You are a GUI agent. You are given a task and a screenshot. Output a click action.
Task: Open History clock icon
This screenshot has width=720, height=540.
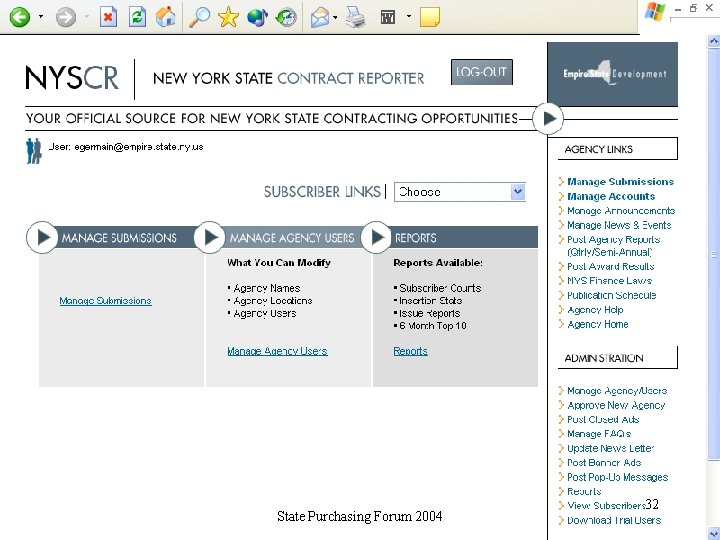coord(286,17)
